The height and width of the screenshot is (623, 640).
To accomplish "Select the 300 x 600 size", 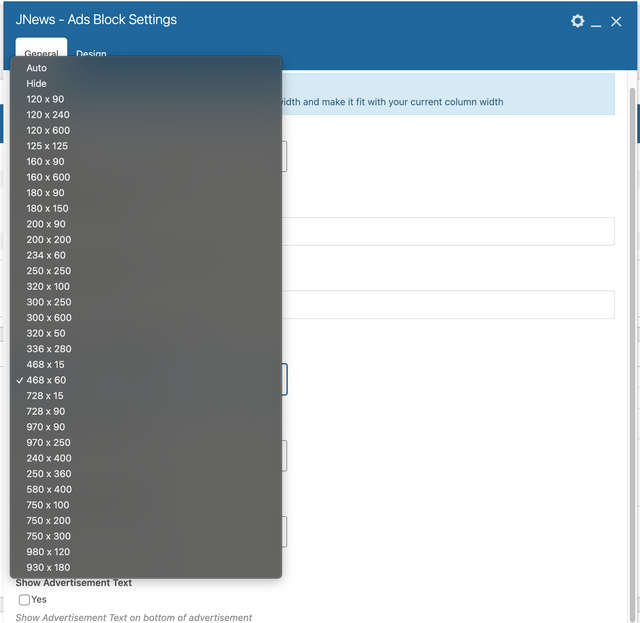I will coord(146,318).
